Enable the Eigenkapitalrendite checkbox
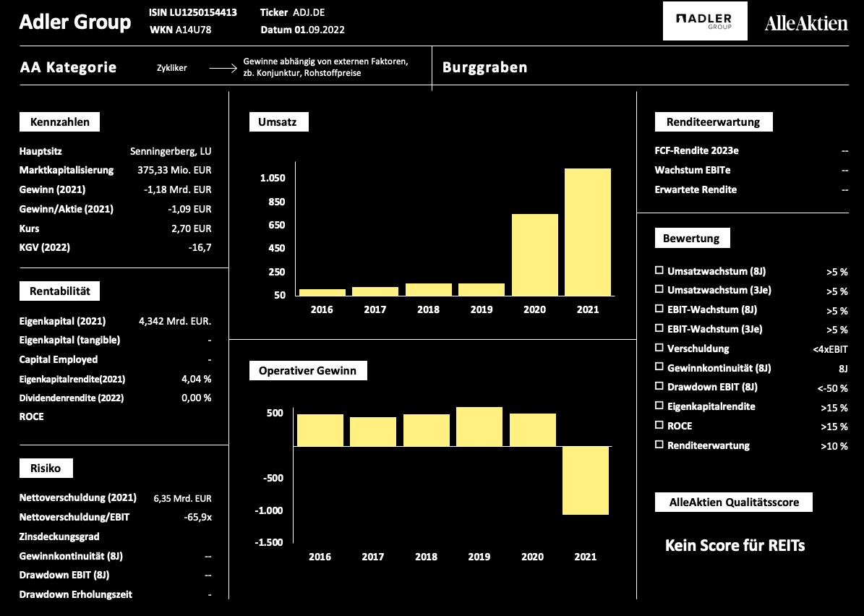 pos(659,406)
